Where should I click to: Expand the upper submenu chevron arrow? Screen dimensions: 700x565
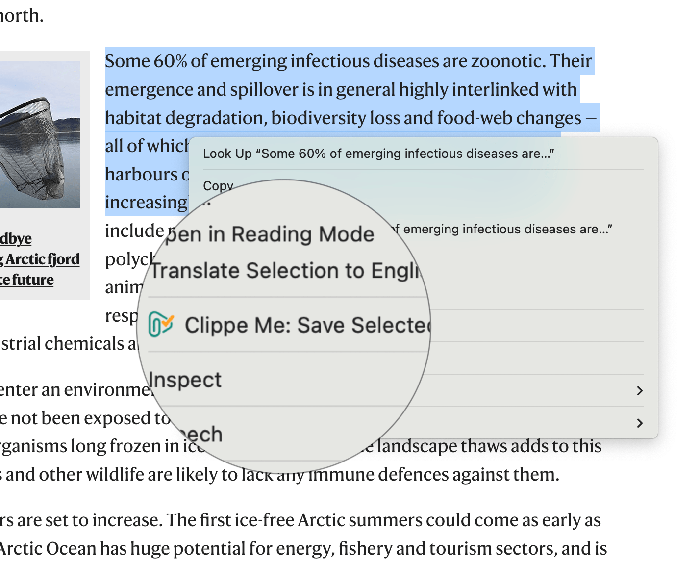[x=639, y=390]
